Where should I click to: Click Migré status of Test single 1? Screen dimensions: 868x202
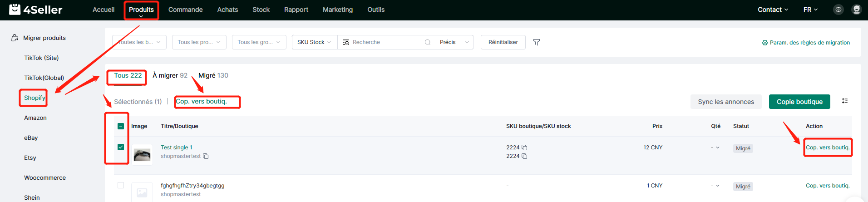(743, 148)
